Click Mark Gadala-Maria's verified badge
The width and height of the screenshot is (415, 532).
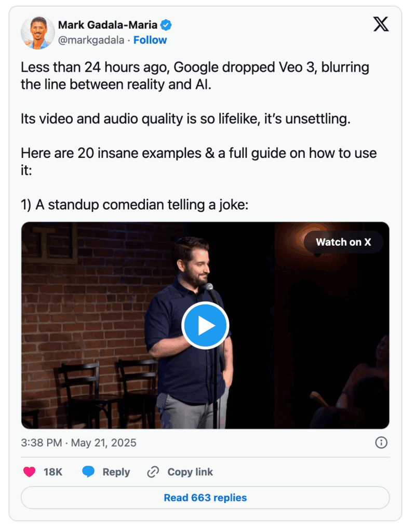[166, 24]
